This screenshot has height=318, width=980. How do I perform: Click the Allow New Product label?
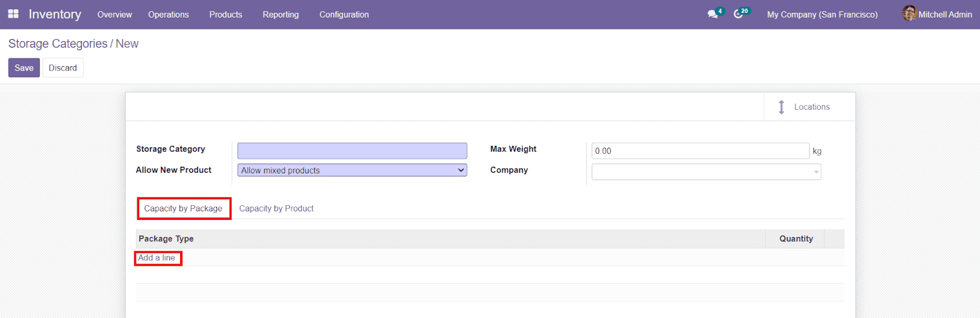click(174, 170)
